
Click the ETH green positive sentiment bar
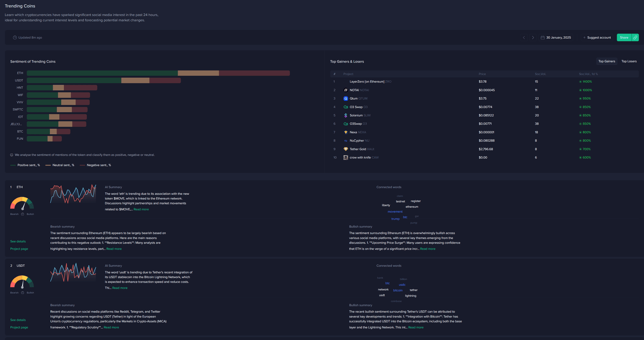102,73
